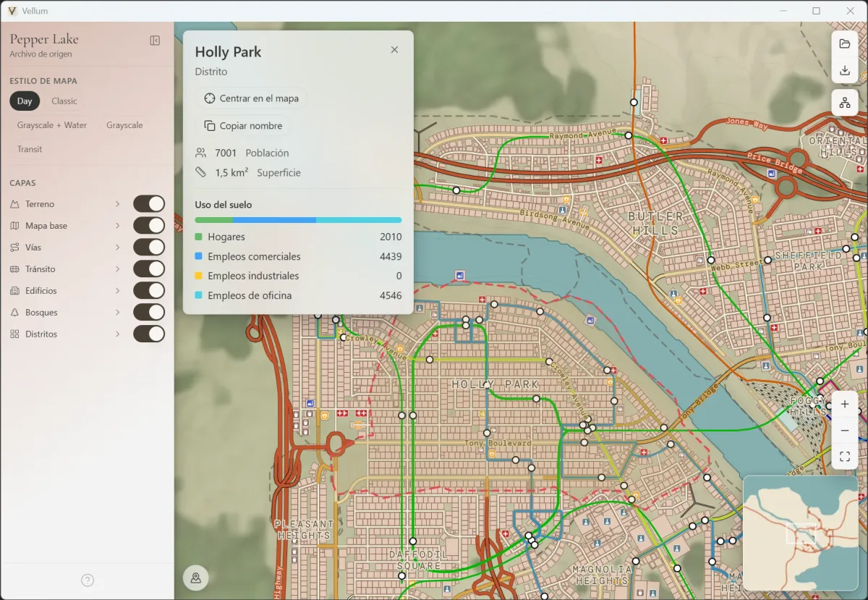Expand the Mapa base layer options
868x600 pixels.
pos(117,226)
